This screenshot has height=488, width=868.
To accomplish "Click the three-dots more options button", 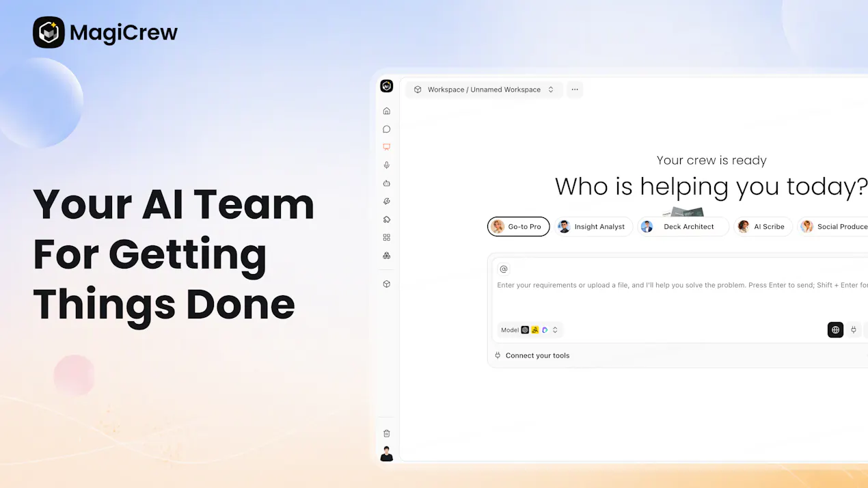I will [x=575, y=90].
